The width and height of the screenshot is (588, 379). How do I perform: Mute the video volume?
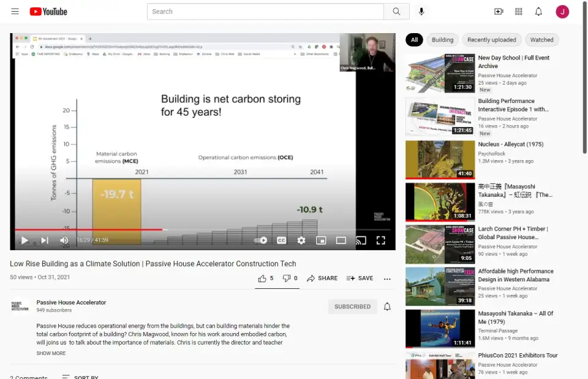[x=64, y=240]
